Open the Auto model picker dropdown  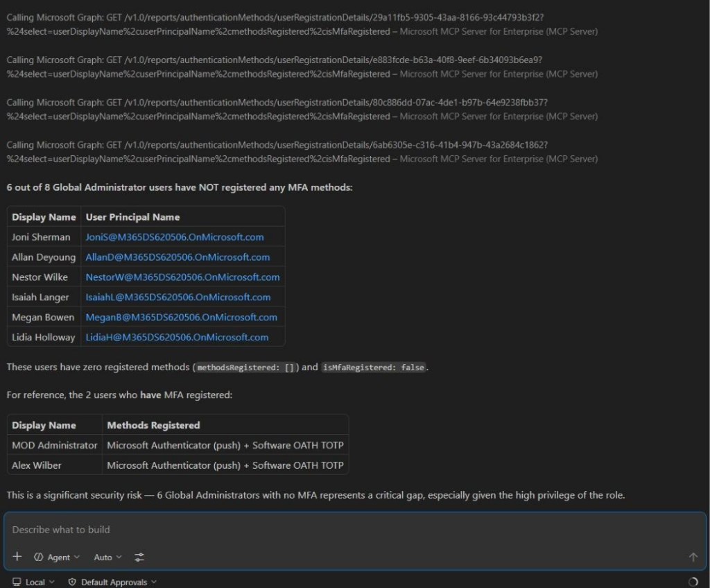tap(107, 557)
